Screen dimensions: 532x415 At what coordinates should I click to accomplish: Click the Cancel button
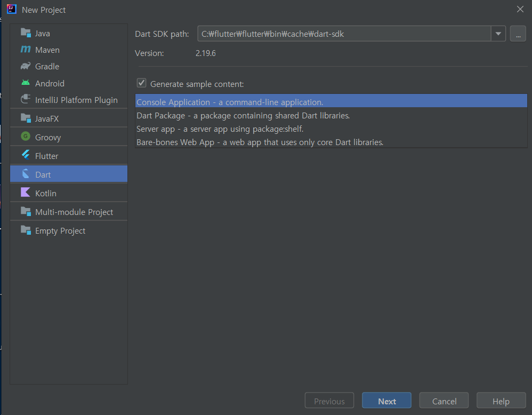pos(444,401)
